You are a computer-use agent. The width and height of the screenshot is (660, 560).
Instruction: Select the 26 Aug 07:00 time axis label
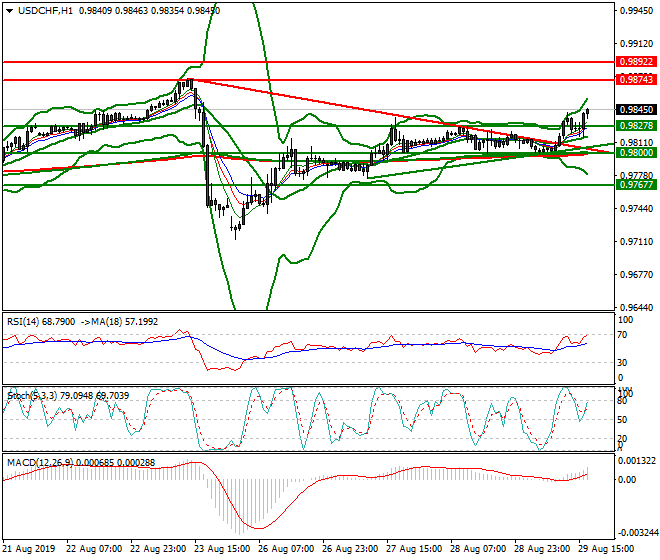coord(286,549)
